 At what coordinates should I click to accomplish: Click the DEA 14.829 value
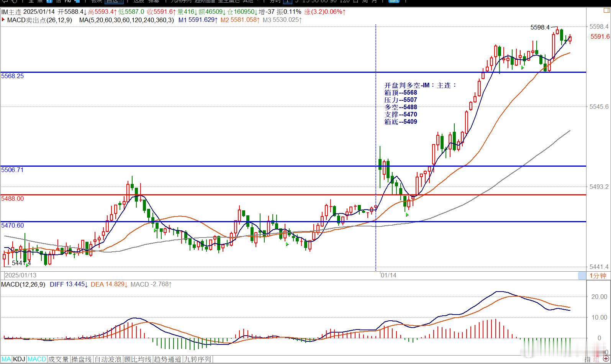pos(110,284)
